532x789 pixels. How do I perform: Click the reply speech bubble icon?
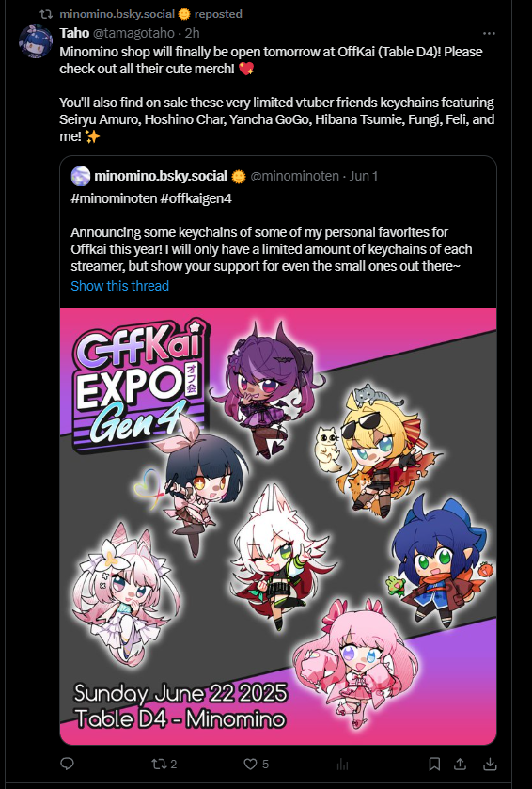pyautogui.click(x=67, y=764)
